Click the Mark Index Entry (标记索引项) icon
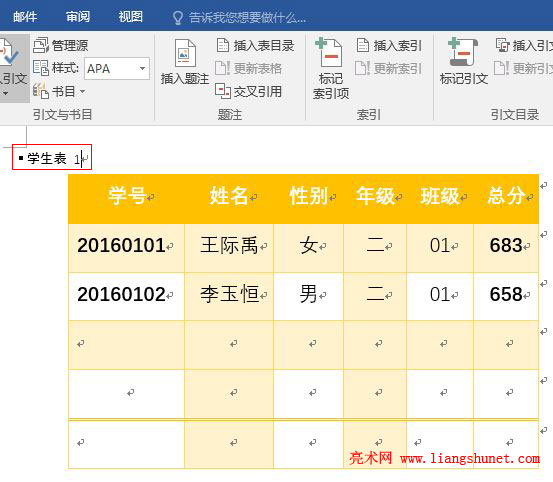 point(329,53)
